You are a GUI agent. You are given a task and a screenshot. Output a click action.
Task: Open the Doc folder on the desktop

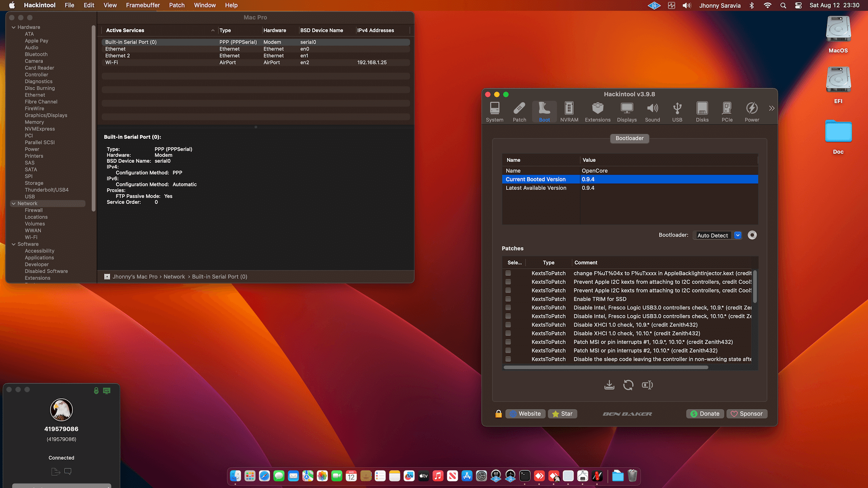[x=839, y=137]
